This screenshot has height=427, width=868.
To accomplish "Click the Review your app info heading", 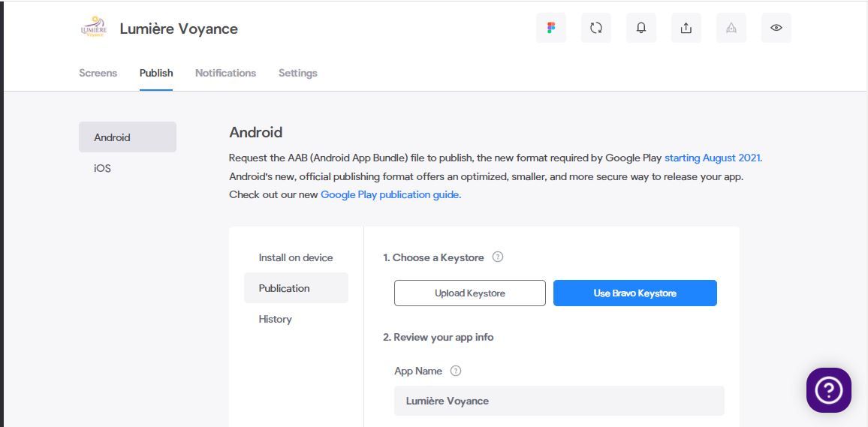I will 439,337.
